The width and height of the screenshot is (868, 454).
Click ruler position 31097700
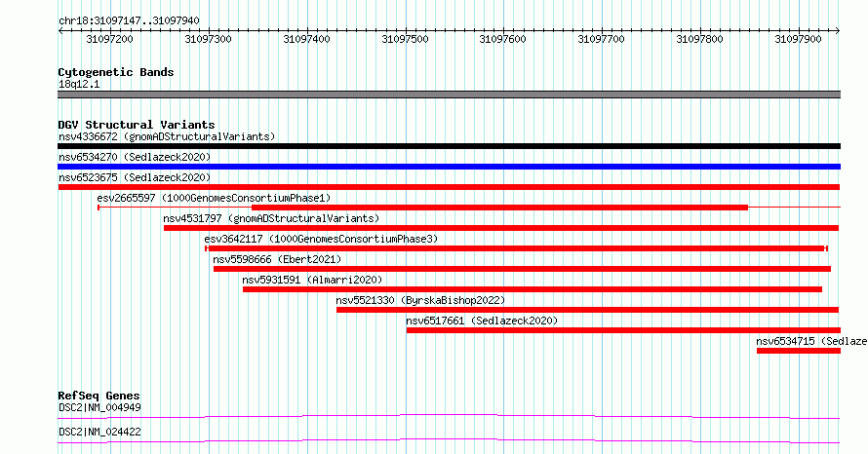[601, 39]
